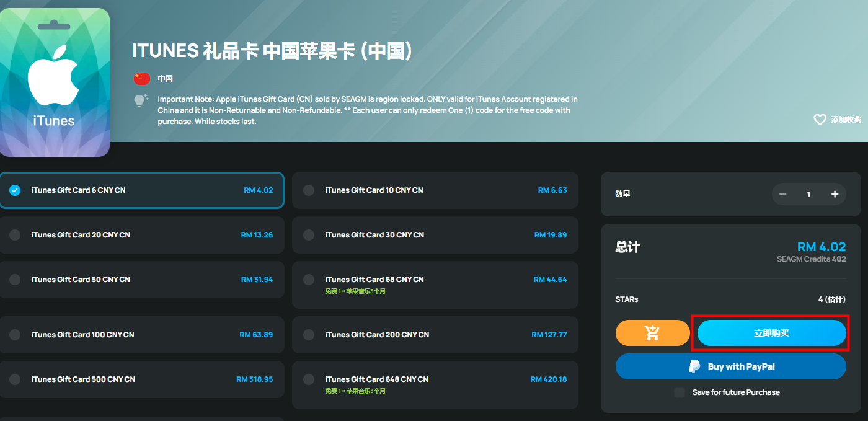Click the RM 4.02 total price
The height and width of the screenshot is (421, 868).
821,247
